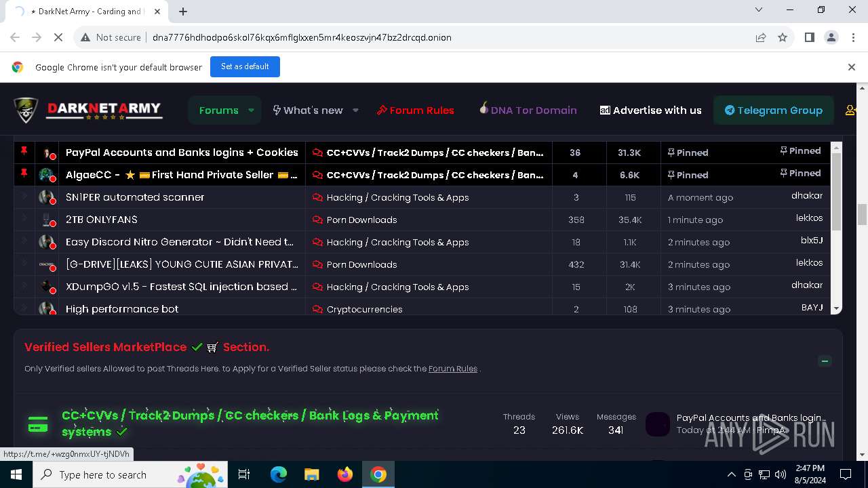Expand the Forums dropdown arrow
This screenshot has height=488, width=868.
point(252,110)
